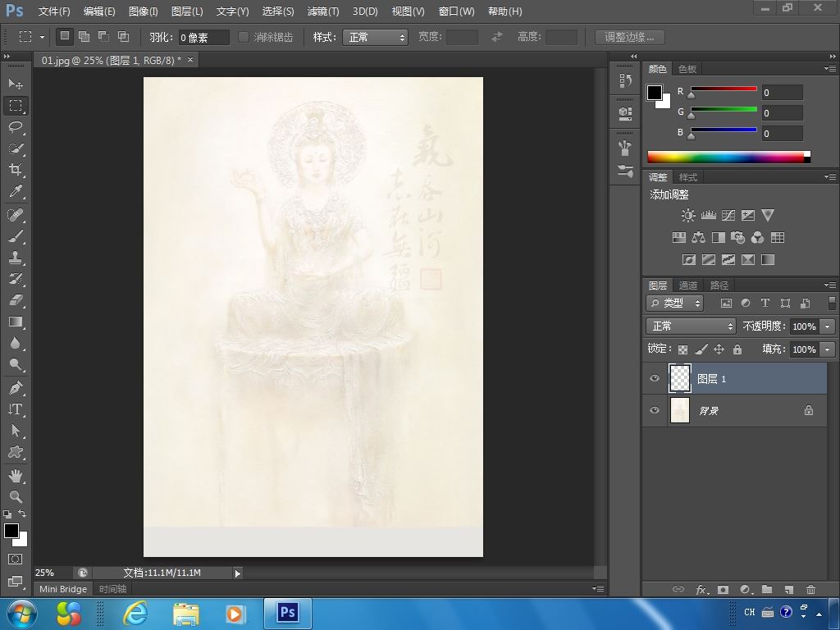Screen dimensions: 840x630
Task: Select the Pen tool
Action: pyautogui.click(x=16, y=387)
